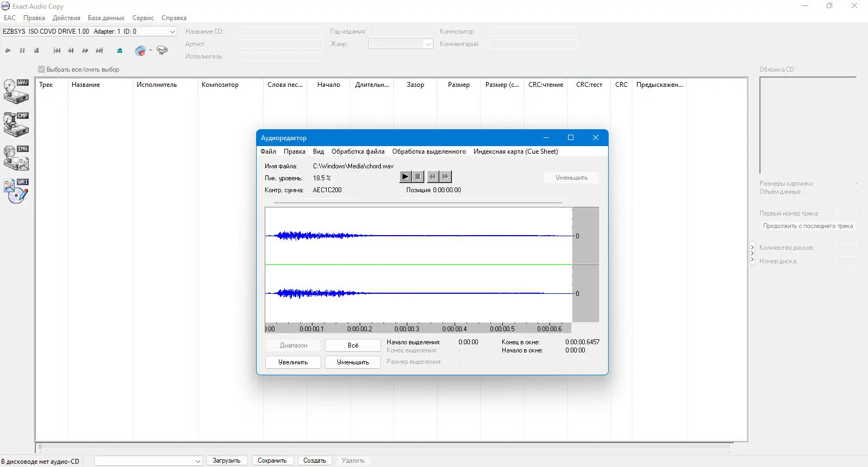Click the Исполнитель input field
Viewport: 868px width, 467px height.
[x=279, y=56]
